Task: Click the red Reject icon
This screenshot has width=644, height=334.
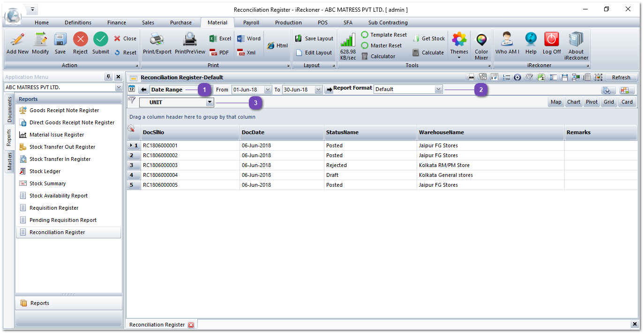Action: click(80, 40)
